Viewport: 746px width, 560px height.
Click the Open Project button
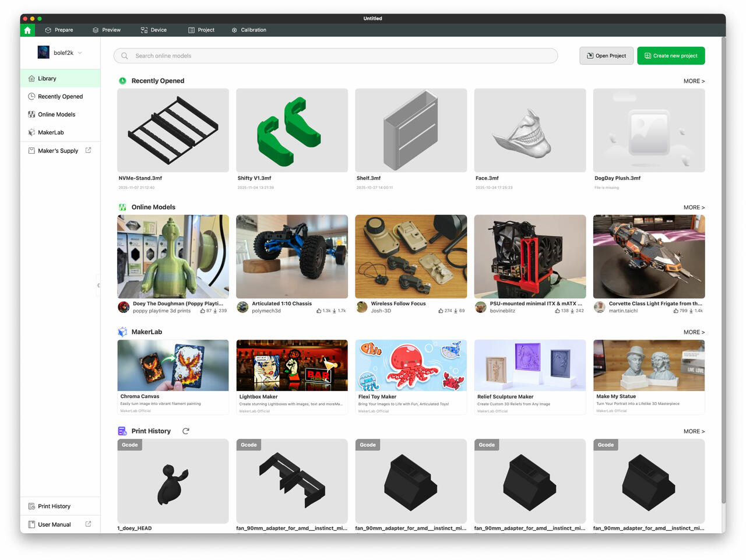pos(606,56)
